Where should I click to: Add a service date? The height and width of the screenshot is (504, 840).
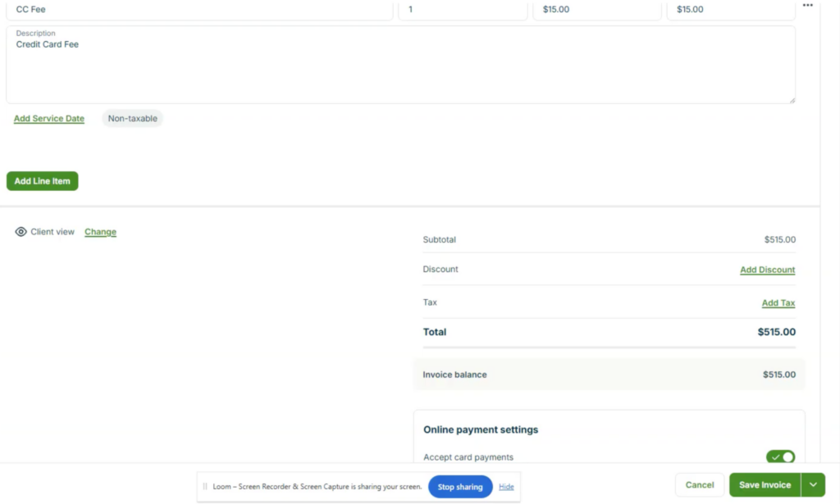[x=48, y=118]
